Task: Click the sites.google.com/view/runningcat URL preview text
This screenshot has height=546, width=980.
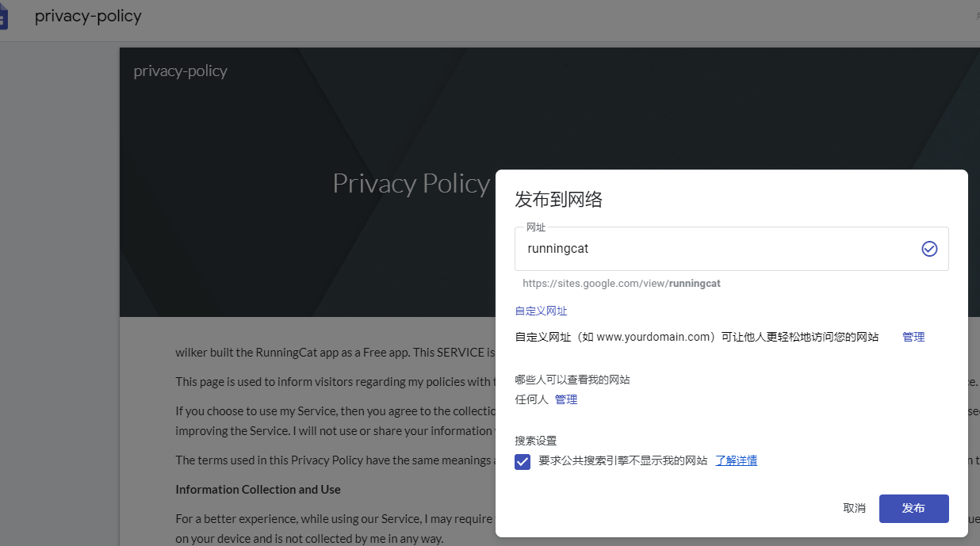Action: [622, 283]
